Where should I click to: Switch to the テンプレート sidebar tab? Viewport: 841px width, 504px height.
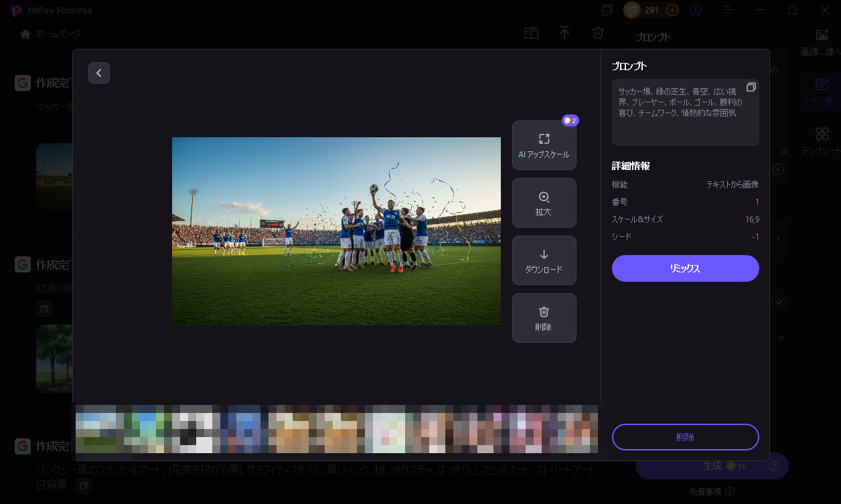pos(822,142)
